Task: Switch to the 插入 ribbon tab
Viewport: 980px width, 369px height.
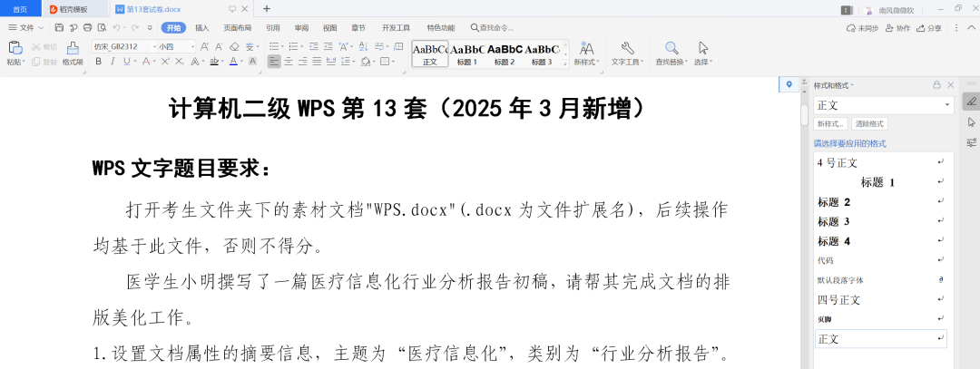Action: tap(201, 28)
